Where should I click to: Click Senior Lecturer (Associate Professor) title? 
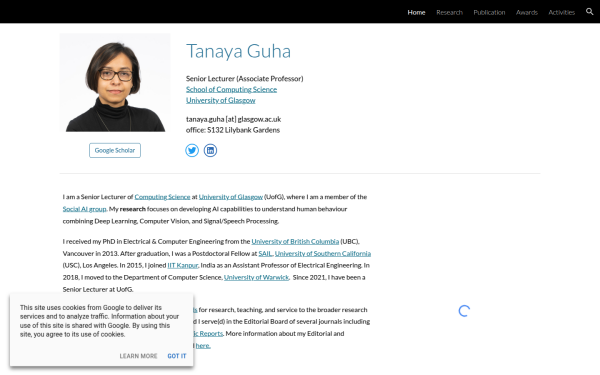tap(245, 78)
